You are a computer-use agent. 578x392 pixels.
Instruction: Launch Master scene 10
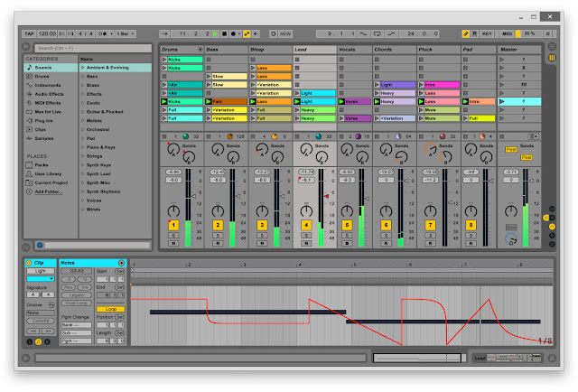click(x=502, y=85)
